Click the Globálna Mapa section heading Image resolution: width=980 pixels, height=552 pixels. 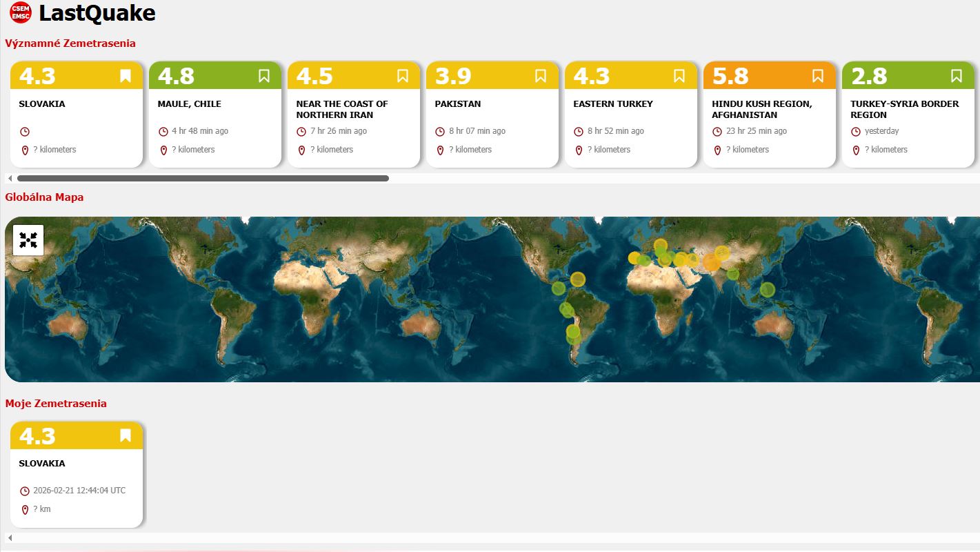pos(44,197)
